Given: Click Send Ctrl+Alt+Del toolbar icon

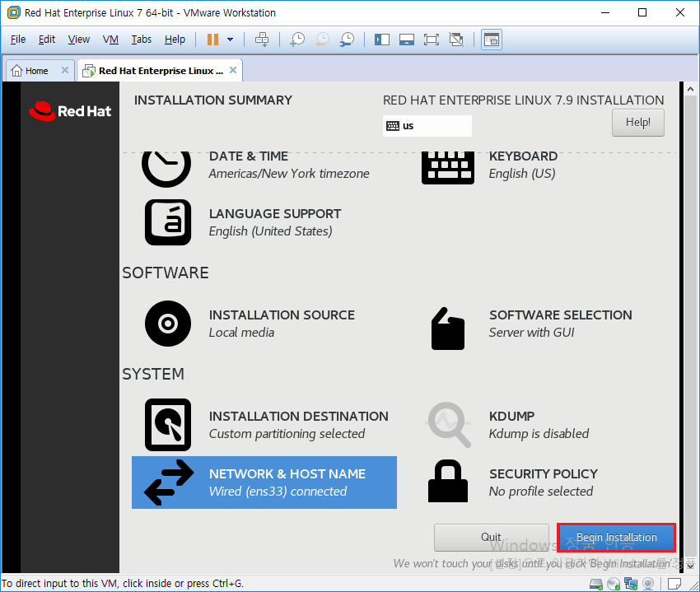Looking at the screenshot, I should (x=262, y=40).
